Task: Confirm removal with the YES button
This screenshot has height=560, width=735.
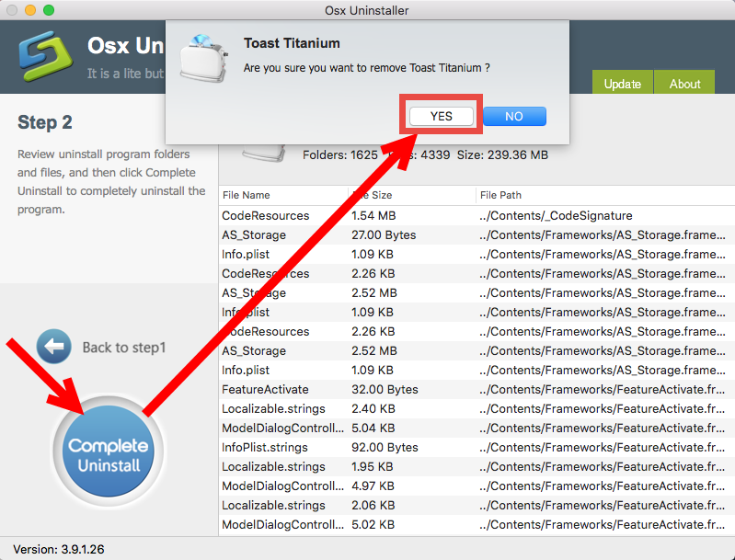Action: pyautogui.click(x=442, y=116)
